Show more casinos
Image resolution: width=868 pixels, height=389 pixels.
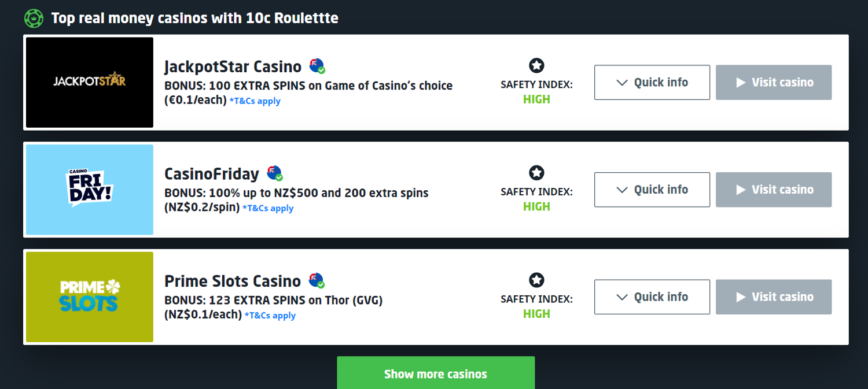436,373
